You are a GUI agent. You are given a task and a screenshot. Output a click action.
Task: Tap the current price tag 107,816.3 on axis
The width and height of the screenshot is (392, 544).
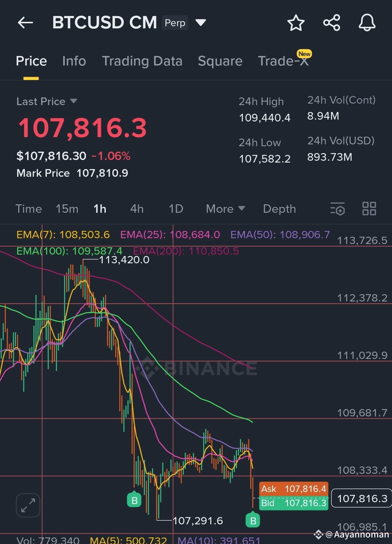[362, 498]
